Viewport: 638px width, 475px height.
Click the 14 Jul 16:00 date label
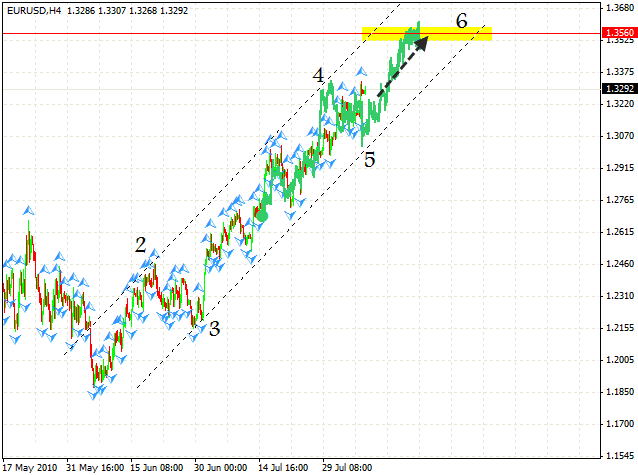click(283, 468)
